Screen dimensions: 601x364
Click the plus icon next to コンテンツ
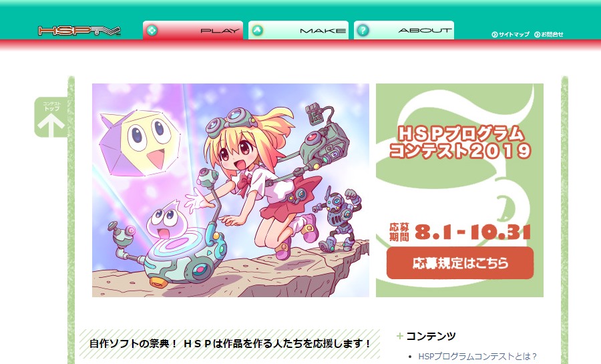(x=400, y=336)
